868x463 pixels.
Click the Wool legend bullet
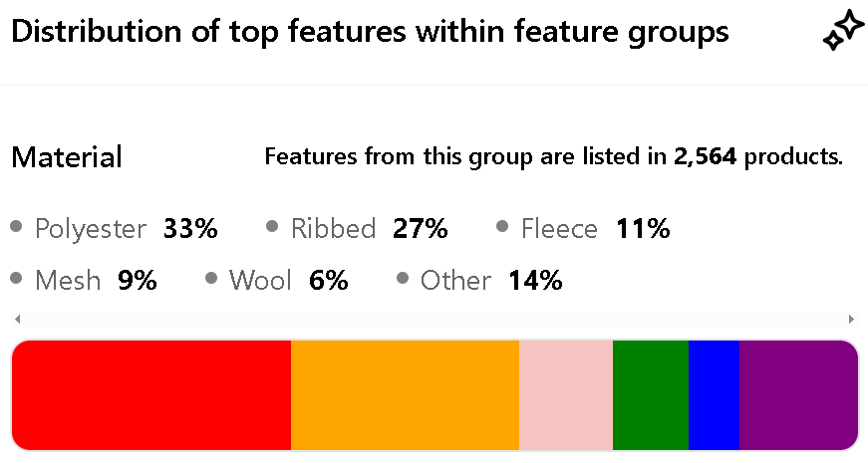(210, 279)
